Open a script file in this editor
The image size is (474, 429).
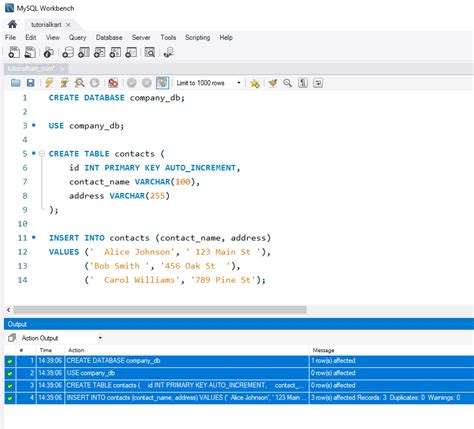pyautogui.click(x=15, y=83)
